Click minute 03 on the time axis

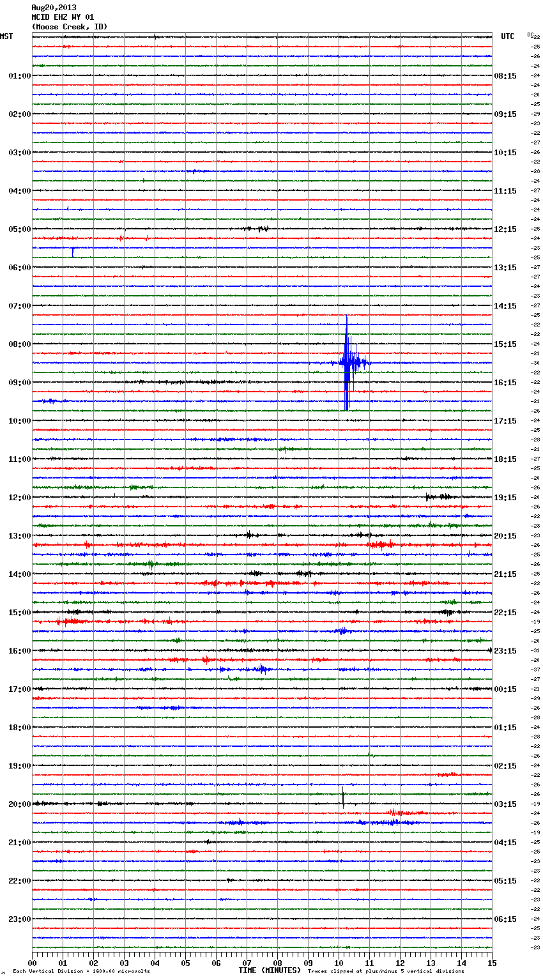pos(124,963)
